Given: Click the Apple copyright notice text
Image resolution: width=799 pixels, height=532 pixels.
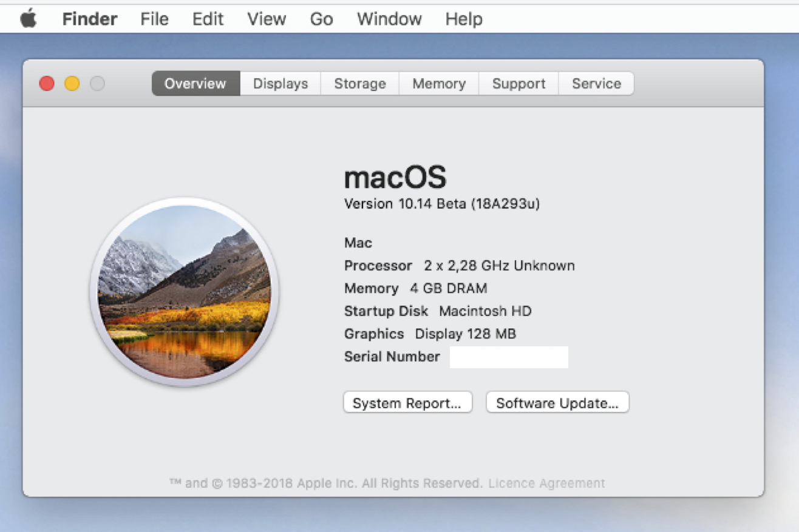Looking at the screenshot, I should pos(325,483).
